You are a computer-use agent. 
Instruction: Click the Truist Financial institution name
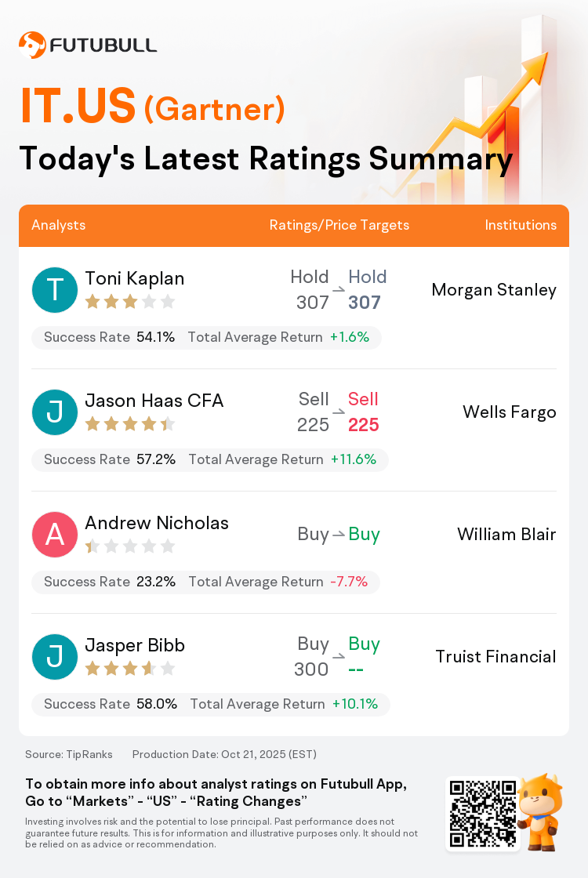pos(495,657)
